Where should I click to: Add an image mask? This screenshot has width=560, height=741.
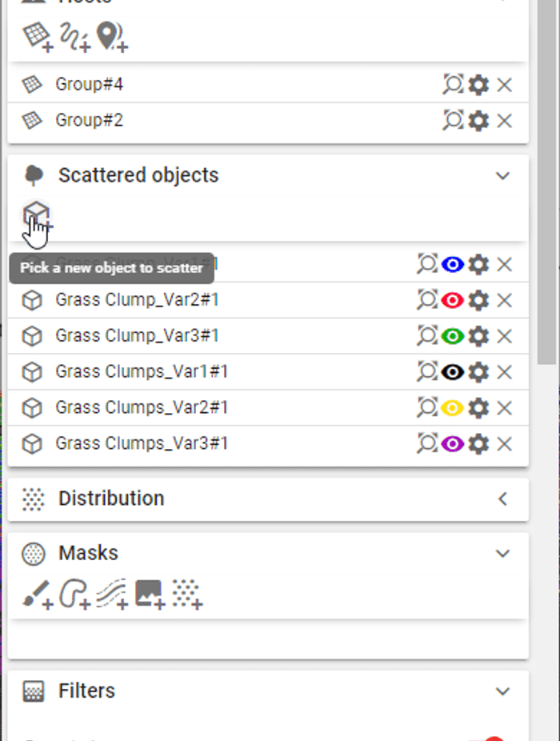[x=148, y=592]
